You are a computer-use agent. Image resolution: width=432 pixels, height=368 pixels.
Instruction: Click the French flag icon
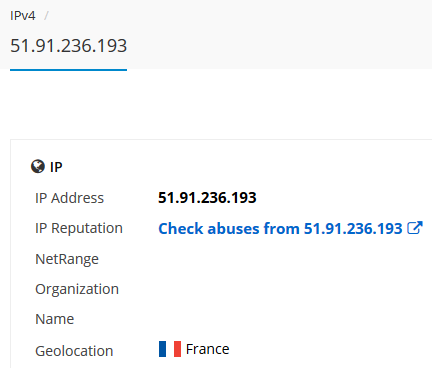tap(170, 349)
